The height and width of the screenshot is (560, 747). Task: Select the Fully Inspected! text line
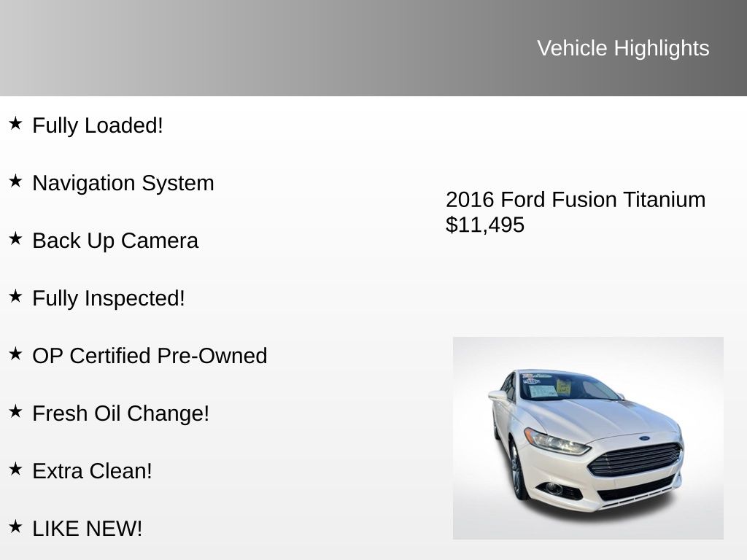pyautogui.click(x=109, y=298)
